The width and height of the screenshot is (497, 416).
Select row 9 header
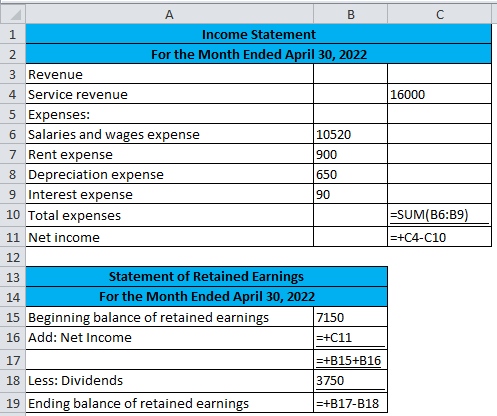[13, 194]
